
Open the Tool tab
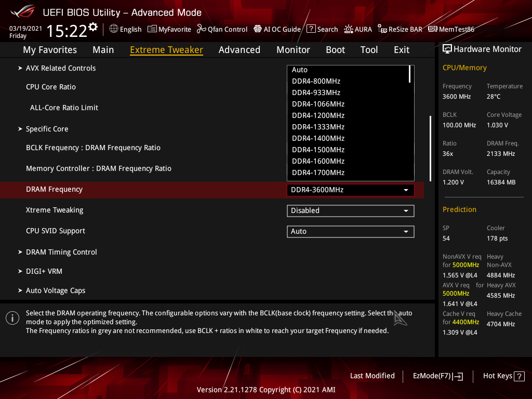[x=369, y=50]
